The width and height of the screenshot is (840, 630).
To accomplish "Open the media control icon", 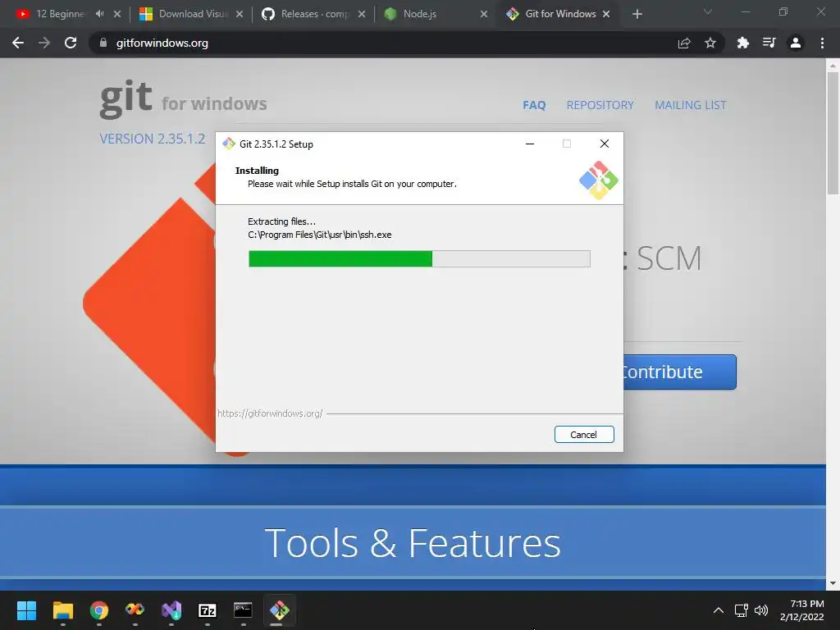I will click(x=769, y=43).
